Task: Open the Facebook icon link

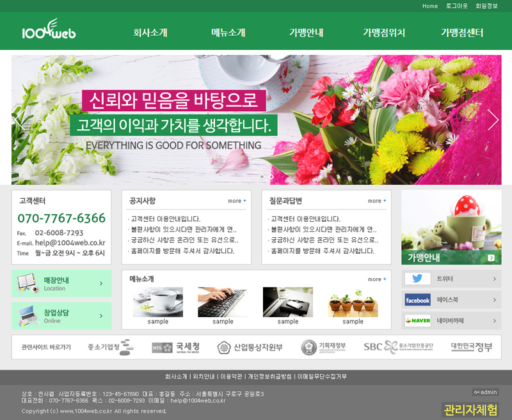Action: 417,300
